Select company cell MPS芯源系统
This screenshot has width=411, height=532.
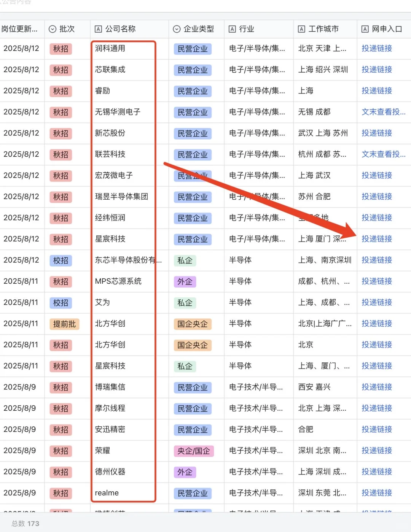pyautogui.click(x=129, y=281)
